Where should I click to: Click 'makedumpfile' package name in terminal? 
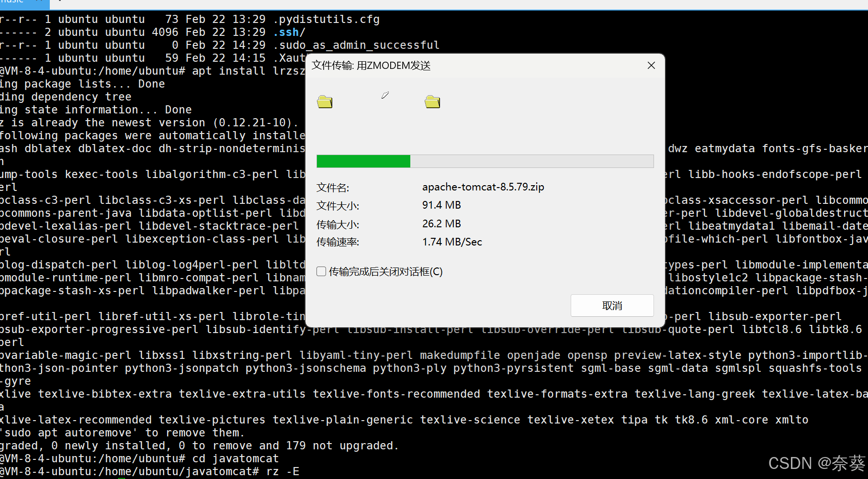click(460, 355)
